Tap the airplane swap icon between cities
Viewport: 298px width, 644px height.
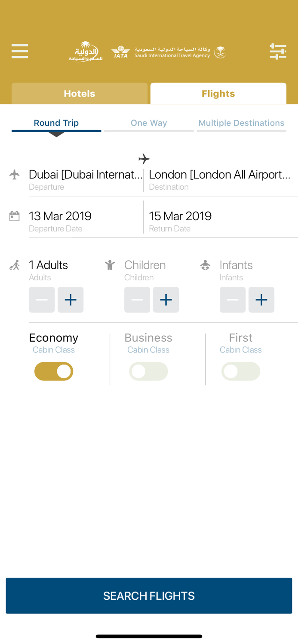(x=144, y=159)
